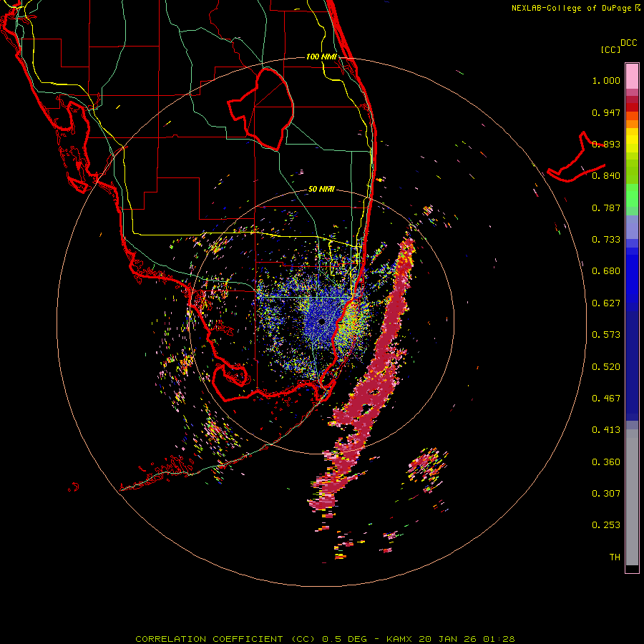Click the TH threshold label

pos(615,557)
